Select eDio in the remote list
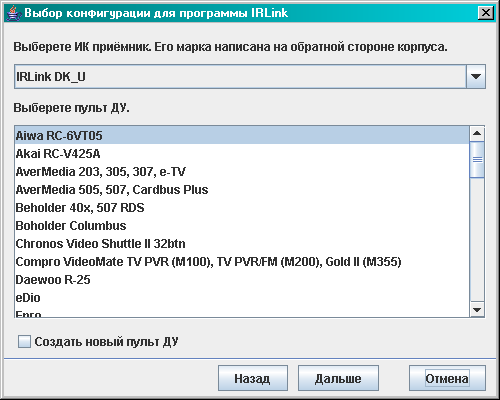The height and width of the screenshot is (400, 500). (242, 297)
